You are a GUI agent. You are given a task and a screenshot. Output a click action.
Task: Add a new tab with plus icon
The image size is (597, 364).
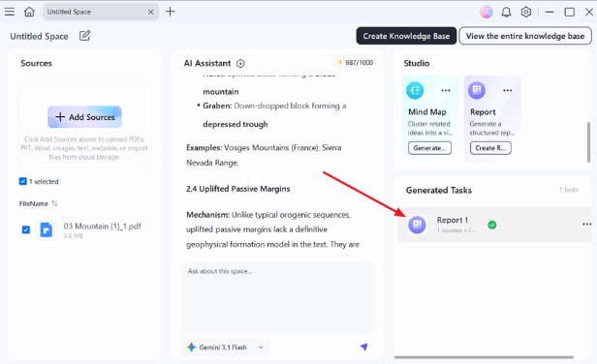point(171,12)
